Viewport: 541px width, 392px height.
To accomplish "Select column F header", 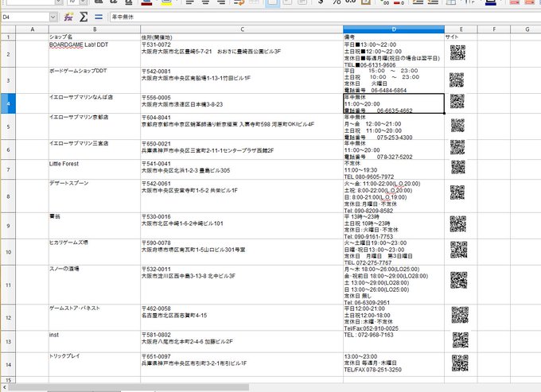I will (494, 29).
